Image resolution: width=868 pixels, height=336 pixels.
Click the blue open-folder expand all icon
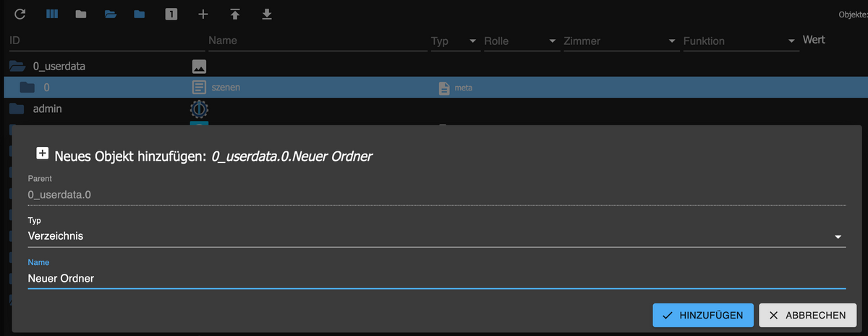pos(111,14)
